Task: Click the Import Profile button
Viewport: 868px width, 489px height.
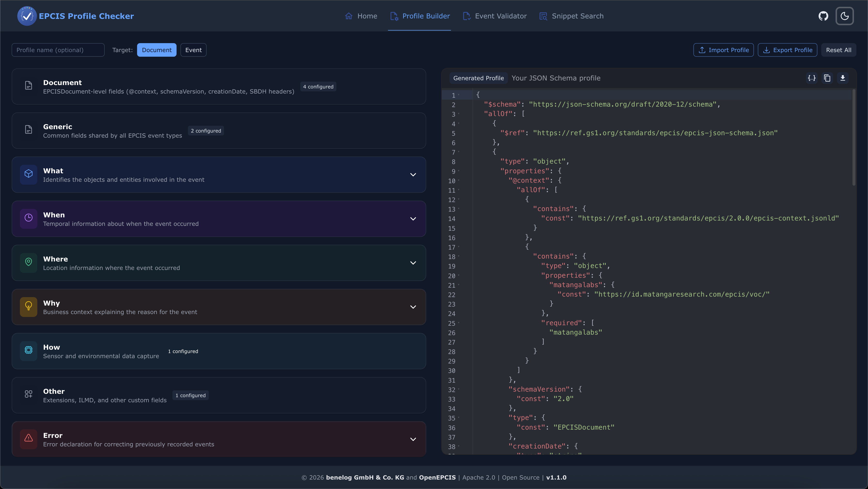Action: (x=723, y=50)
